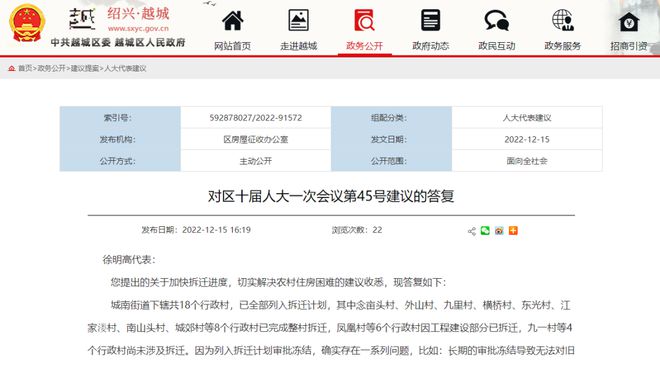
Task: Click the 公开方式 label cell
Action: click(x=120, y=161)
